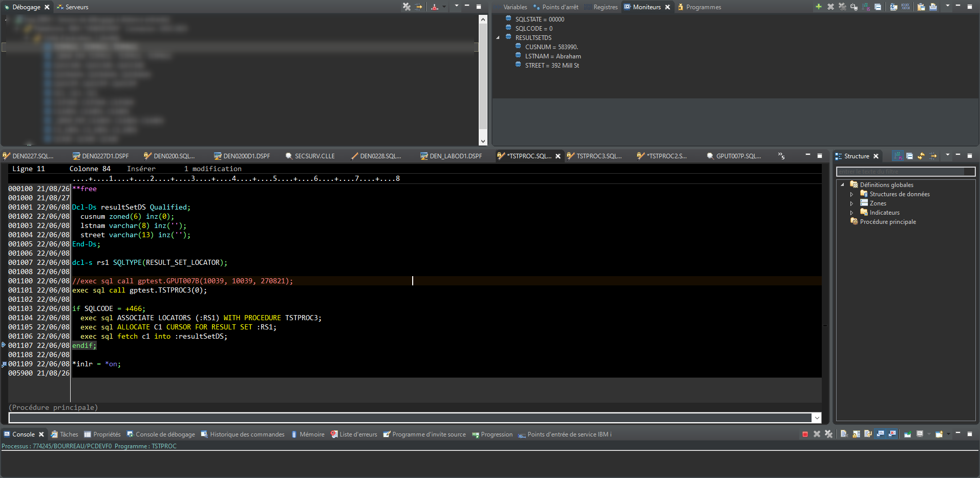Collapse the RESULTSETDS monitor node
980x478 pixels.
click(x=498, y=38)
